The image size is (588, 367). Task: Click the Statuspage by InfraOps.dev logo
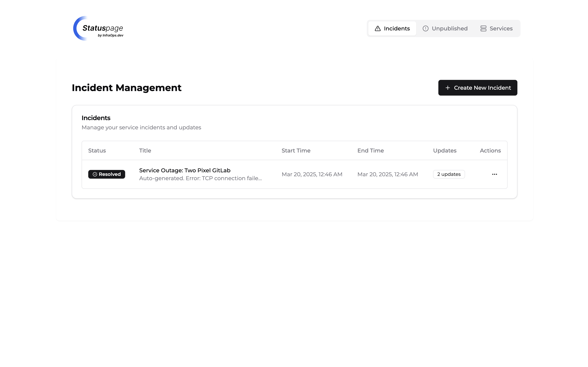pos(98,28)
